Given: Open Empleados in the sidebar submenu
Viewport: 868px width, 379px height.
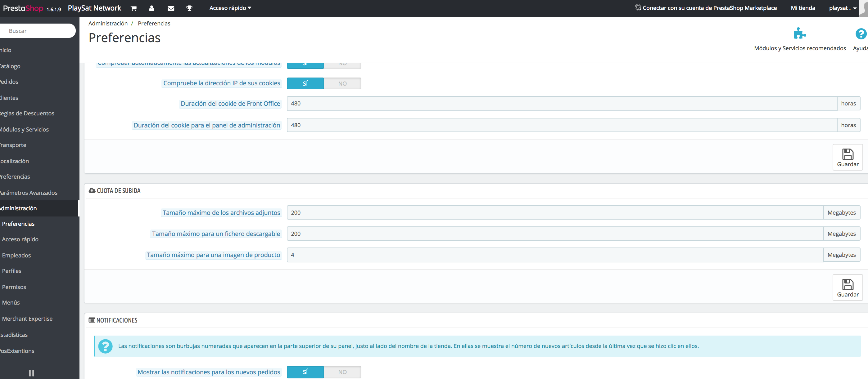Looking at the screenshot, I should 16,255.
